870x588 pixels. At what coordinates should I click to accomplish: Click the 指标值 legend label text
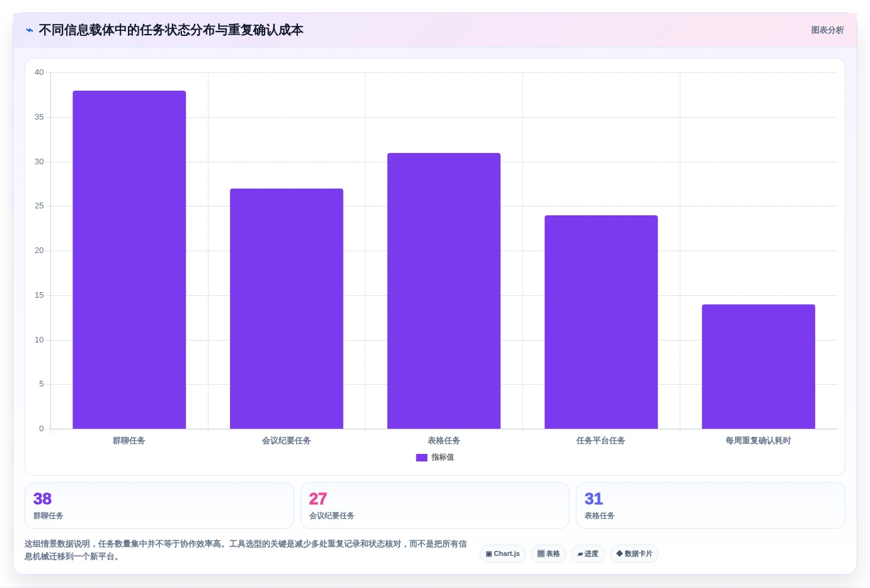tap(442, 458)
